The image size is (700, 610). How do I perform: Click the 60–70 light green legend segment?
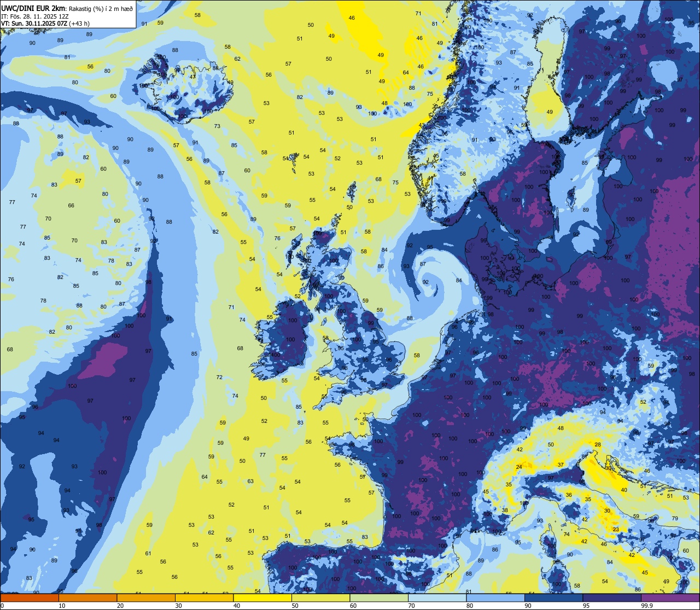379,598
